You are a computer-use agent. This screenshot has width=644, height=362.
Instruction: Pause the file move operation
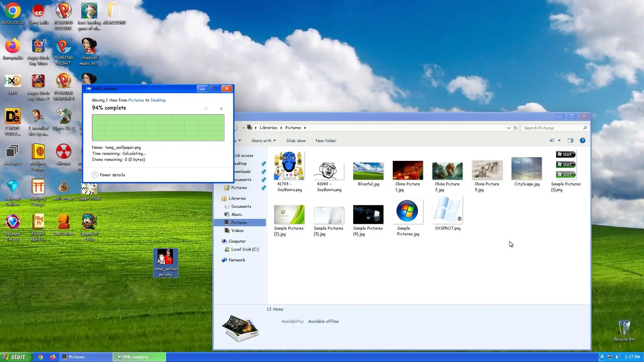(x=206, y=109)
